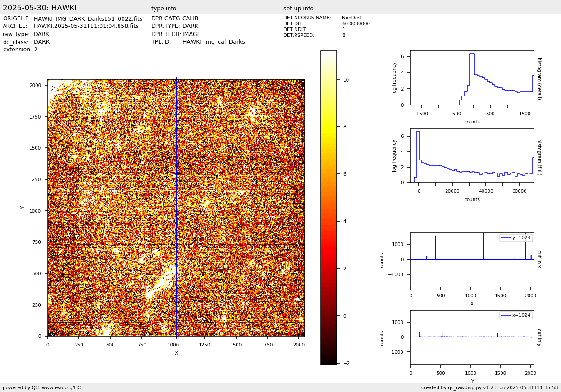561x392 pixels.
Task: Click the 'set-up info' section header
Action: pos(298,9)
